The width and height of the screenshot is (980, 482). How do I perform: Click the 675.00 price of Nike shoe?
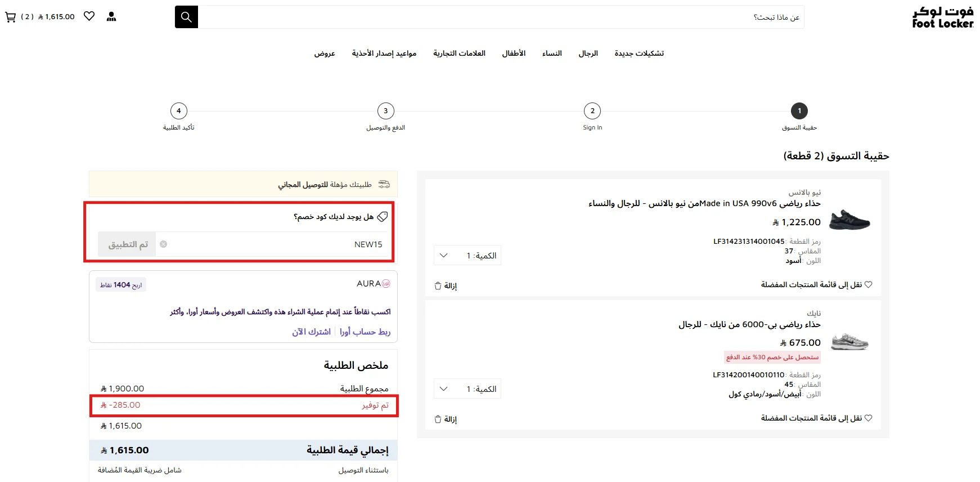801,343
